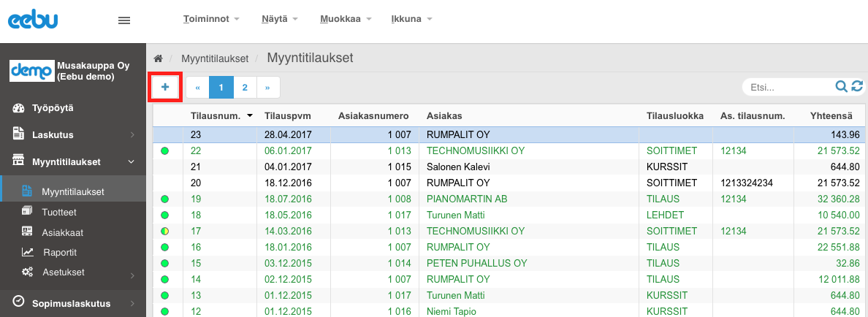868x317 pixels.
Task: Click customer Niemi Tapio
Action: coord(452,311)
